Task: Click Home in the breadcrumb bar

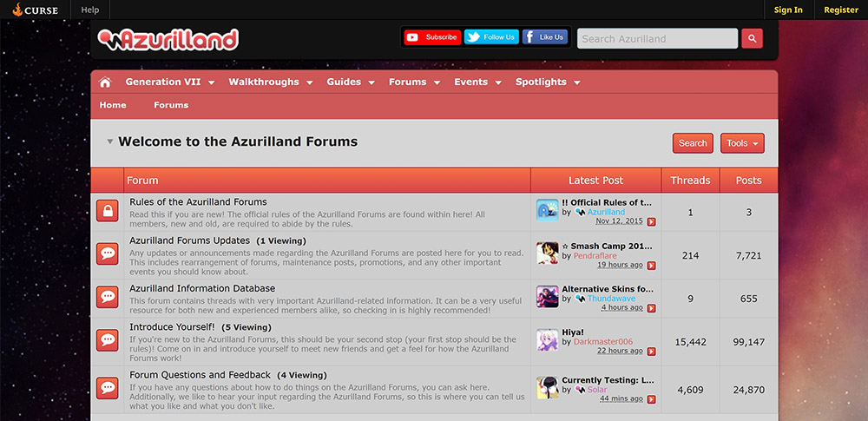Action: (113, 105)
